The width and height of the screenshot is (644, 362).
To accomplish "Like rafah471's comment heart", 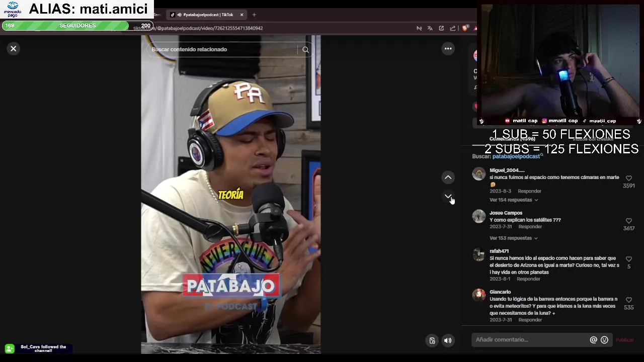I will [x=628, y=259].
